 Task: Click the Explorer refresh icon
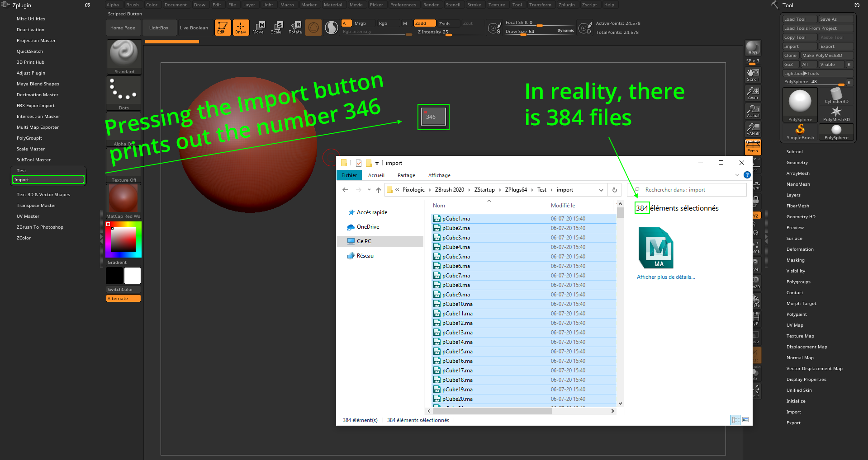click(x=614, y=190)
